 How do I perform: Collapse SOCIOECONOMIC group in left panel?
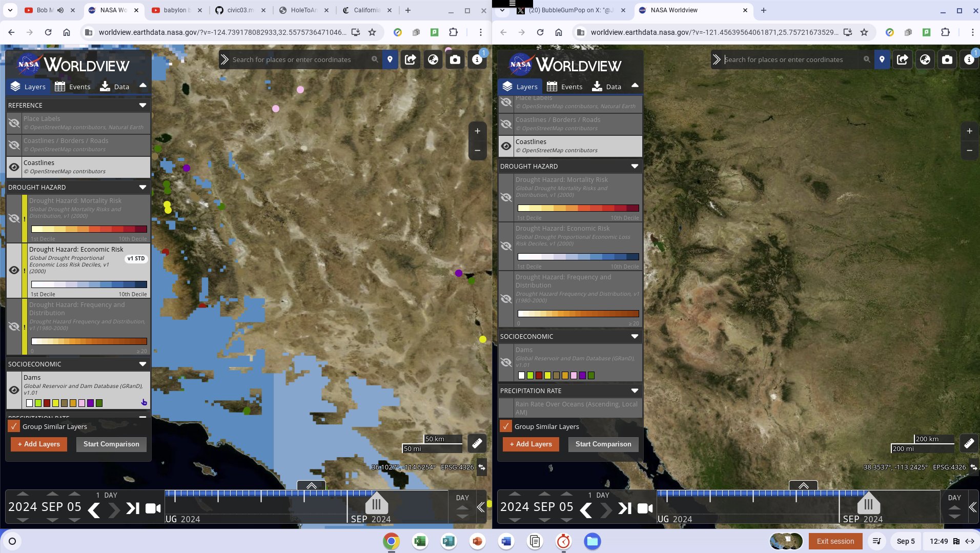(x=143, y=364)
